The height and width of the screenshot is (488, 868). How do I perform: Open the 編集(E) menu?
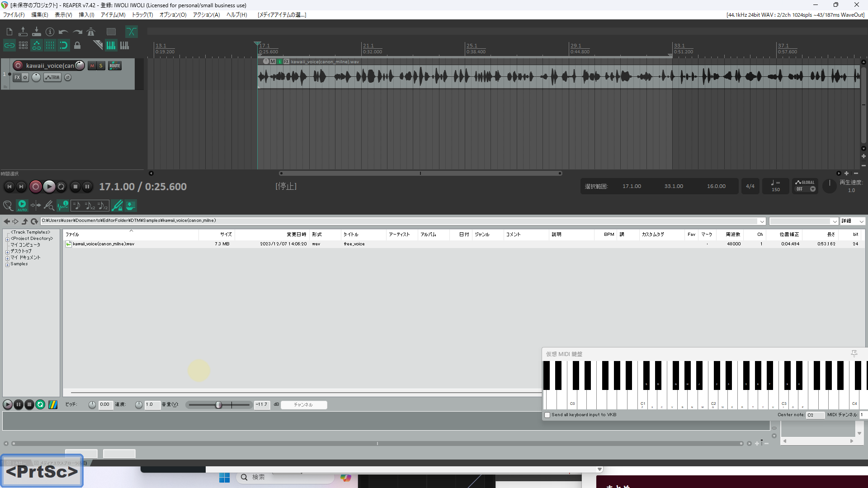pos(39,15)
